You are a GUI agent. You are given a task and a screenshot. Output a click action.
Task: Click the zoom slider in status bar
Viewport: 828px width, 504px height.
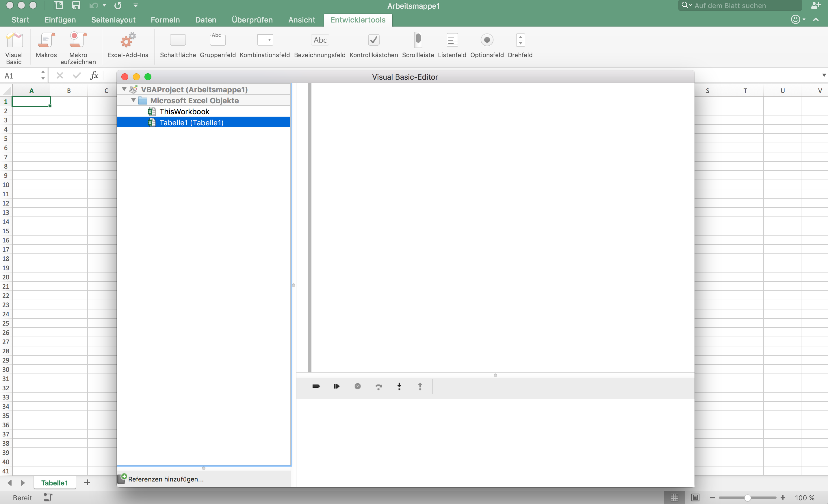coord(747,497)
